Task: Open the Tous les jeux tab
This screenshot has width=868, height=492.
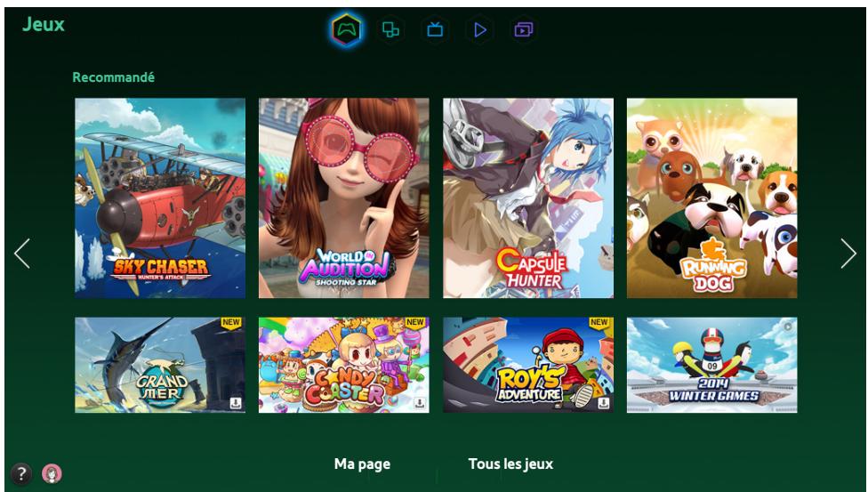Action: pyautogui.click(x=510, y=464)
